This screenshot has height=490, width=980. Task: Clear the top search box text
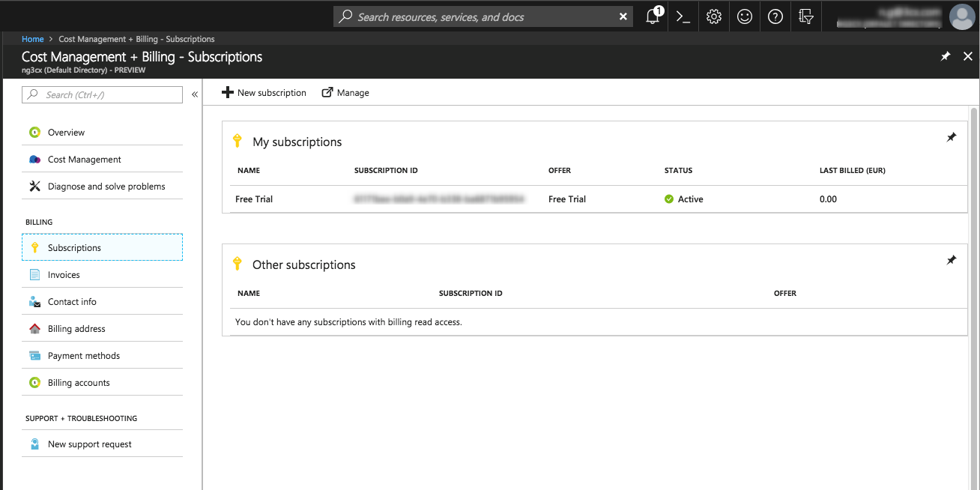click(x=623, y=16)
